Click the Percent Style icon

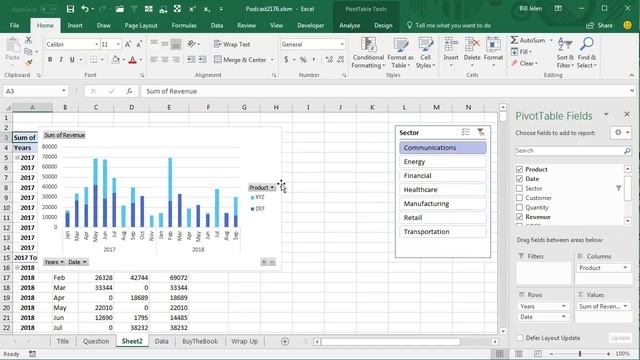[303, 60]
